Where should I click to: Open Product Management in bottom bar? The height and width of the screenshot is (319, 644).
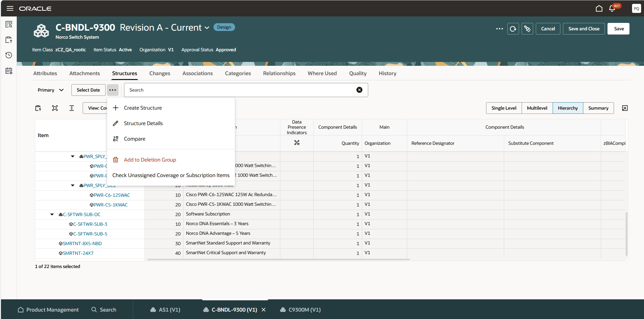(48, 310)
